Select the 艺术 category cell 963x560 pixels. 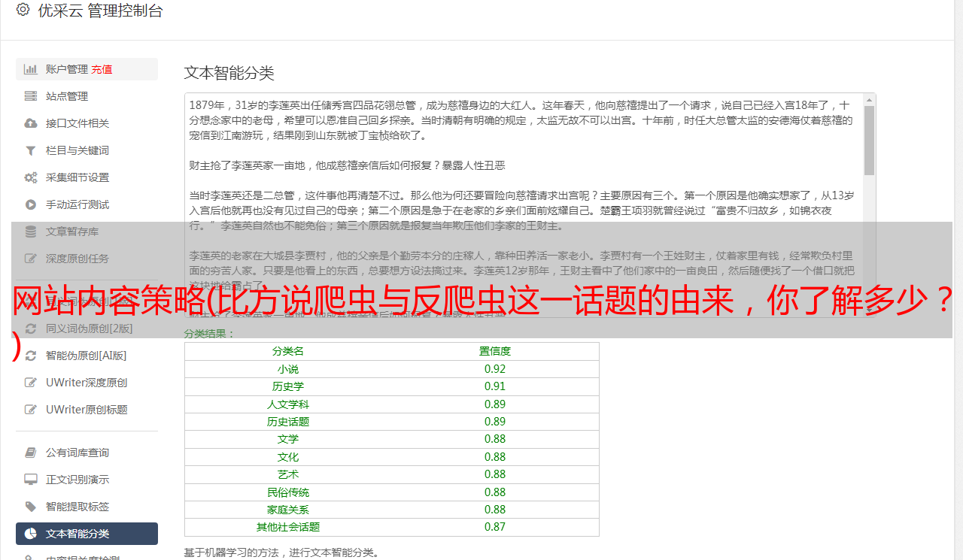point(288,474)
